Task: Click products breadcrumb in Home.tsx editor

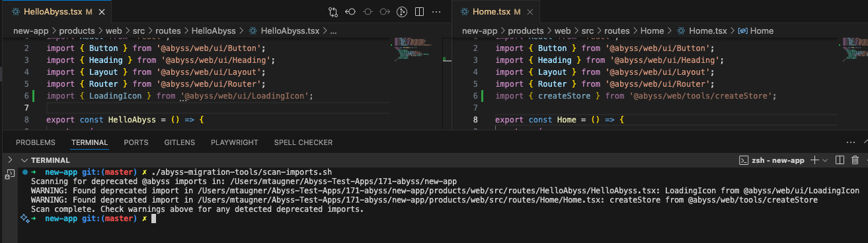Action: pos(526,30)
